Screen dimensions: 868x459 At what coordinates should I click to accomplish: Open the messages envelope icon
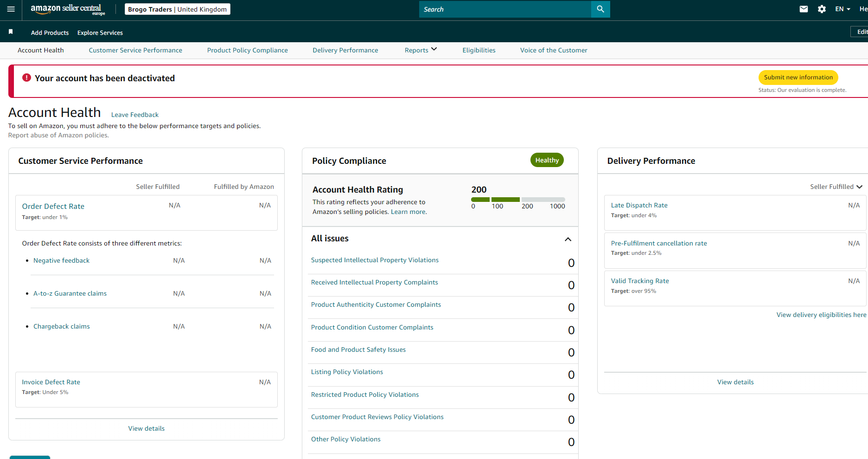804,9
